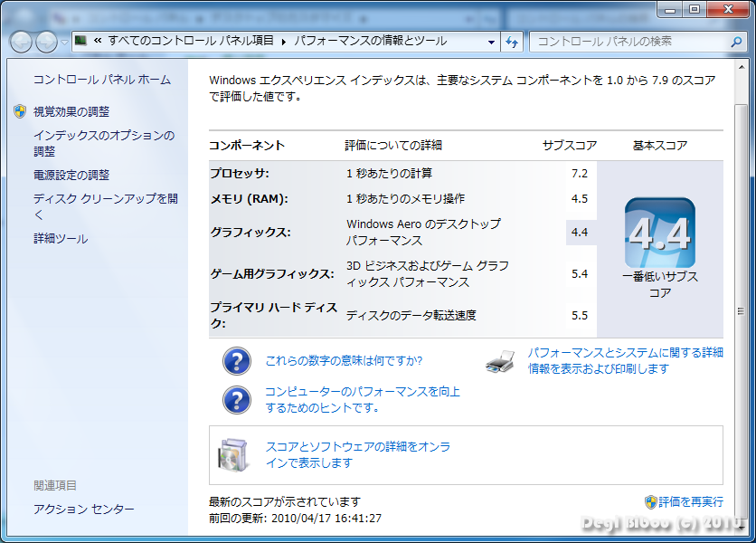Expand the breadcrumb arrow after すべてのコントロール パネル項目
This screenshot has height=543, width=756.
click(x=284, y=42)
